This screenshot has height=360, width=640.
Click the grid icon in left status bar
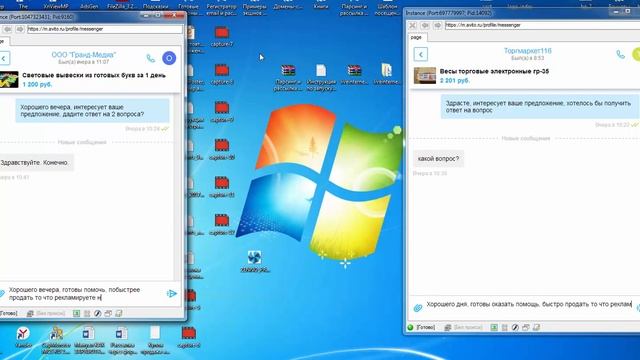pyautogui.click(x=87, y=313)
